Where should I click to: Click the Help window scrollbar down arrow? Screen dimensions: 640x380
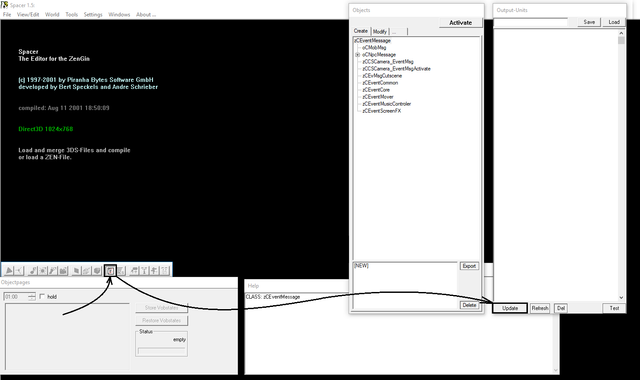[556, 370]
